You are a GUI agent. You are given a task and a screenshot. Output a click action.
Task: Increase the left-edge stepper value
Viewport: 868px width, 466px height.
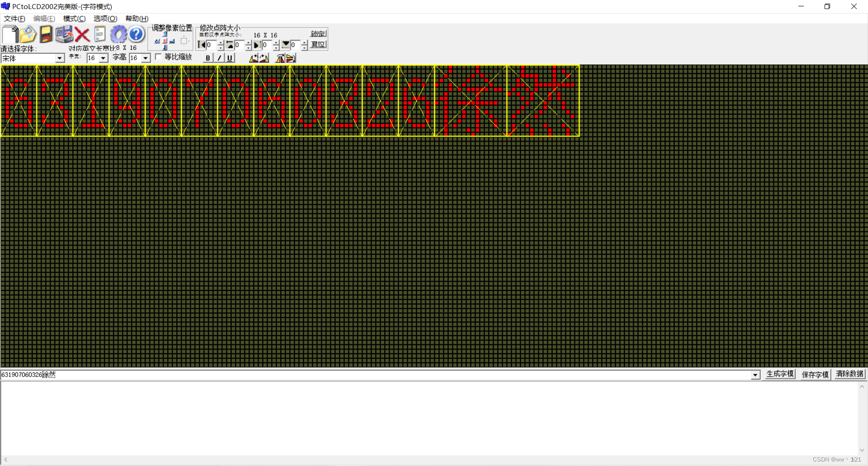click(x=221, y=42)
